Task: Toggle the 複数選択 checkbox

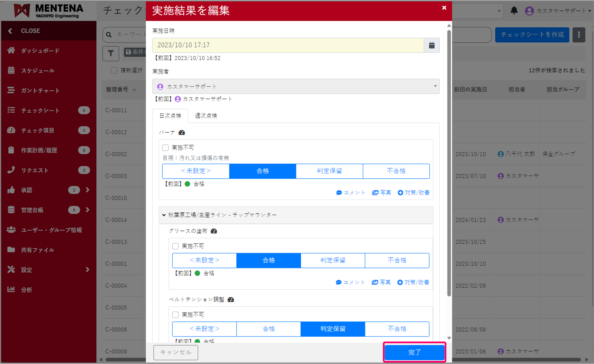Action: (x=114, y=70)
